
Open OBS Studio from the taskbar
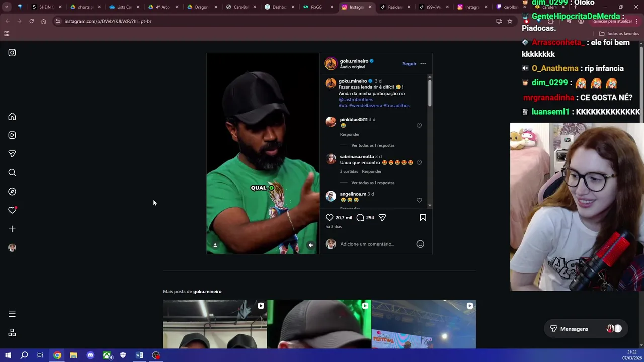(x=156, y=355)
